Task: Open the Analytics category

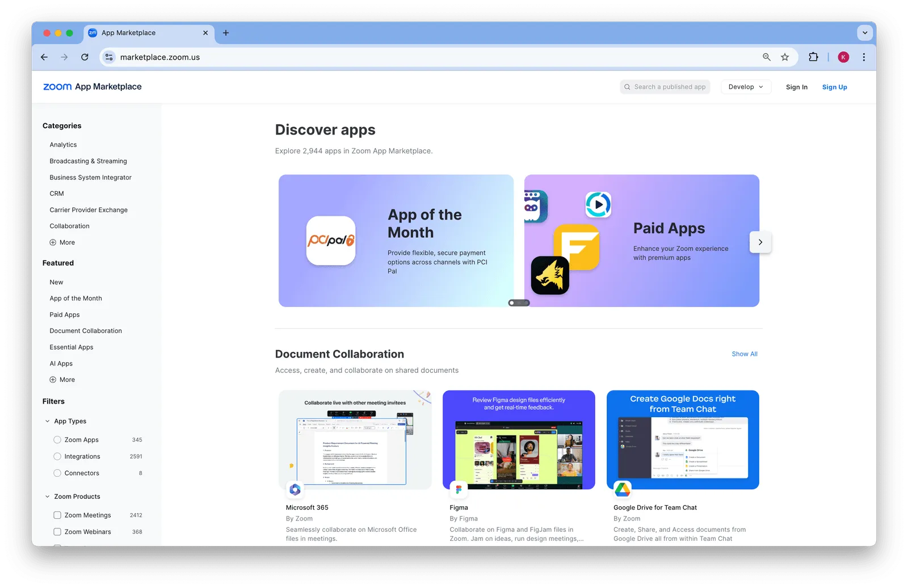Action: (x=63, y=145)
